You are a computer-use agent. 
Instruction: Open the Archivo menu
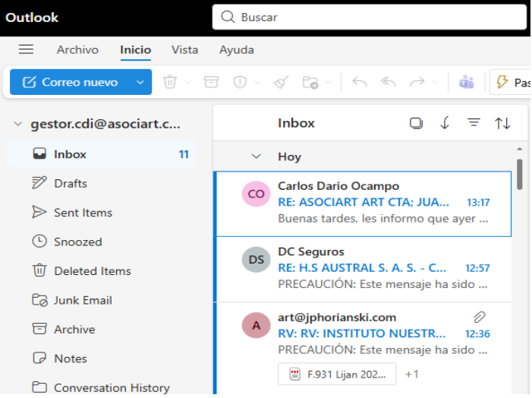coord(77,50)
